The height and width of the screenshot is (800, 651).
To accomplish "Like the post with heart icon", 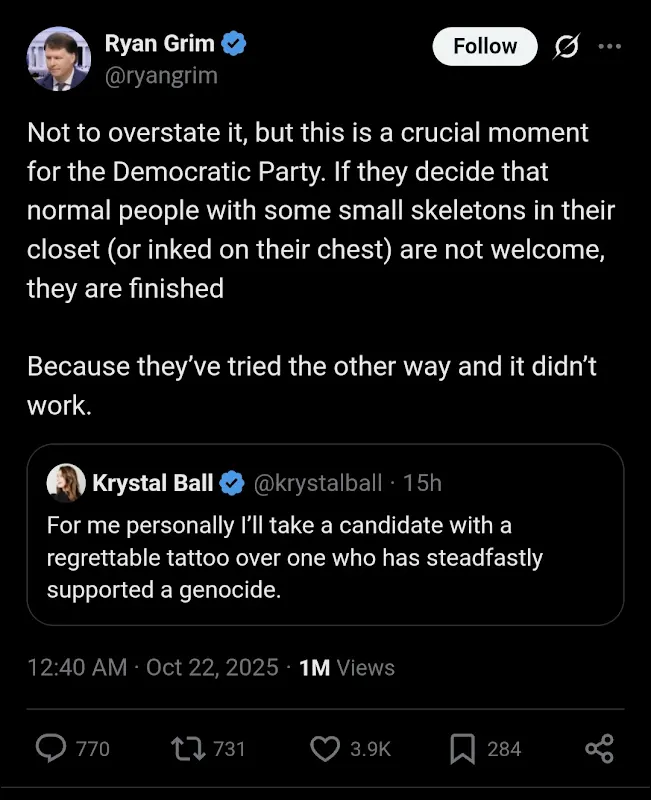I will click(326, 748).
